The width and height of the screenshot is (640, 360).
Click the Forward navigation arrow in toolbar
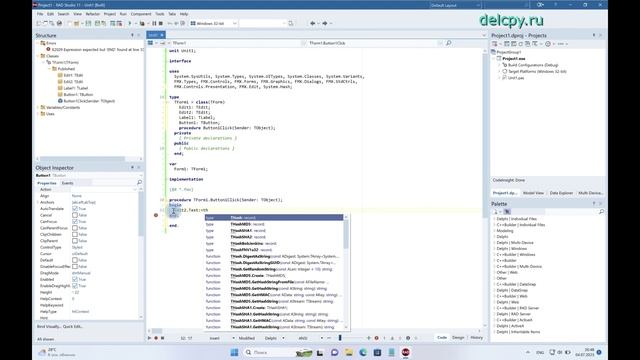pyautogui.click(x=325, y=23)
